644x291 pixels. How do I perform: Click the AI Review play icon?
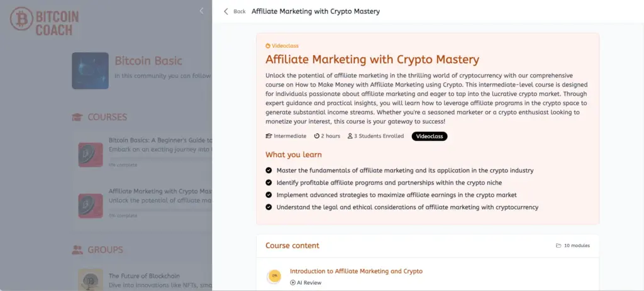click(292, 282)
